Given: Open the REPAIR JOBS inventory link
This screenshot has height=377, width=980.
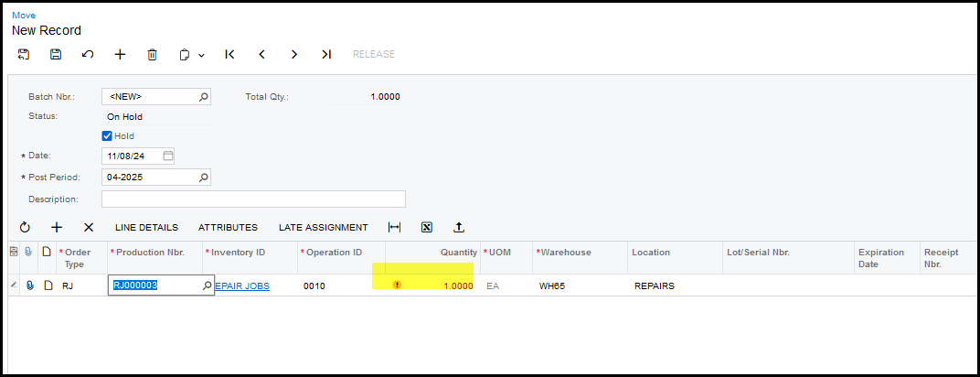Looking at the screenshot, I should pos(242,285).
